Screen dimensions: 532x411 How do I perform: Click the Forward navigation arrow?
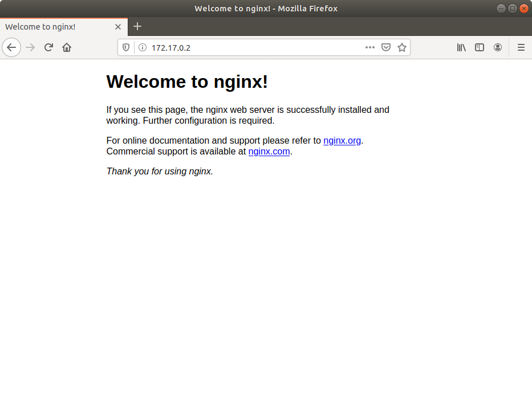(31, 47)
